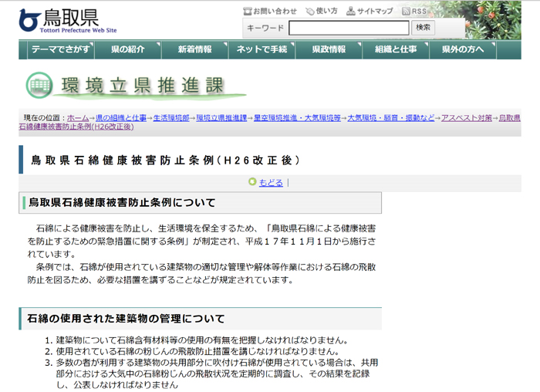Click the もどる back link
The height and width of the screenshot is (392, 540).
(271, 183)
